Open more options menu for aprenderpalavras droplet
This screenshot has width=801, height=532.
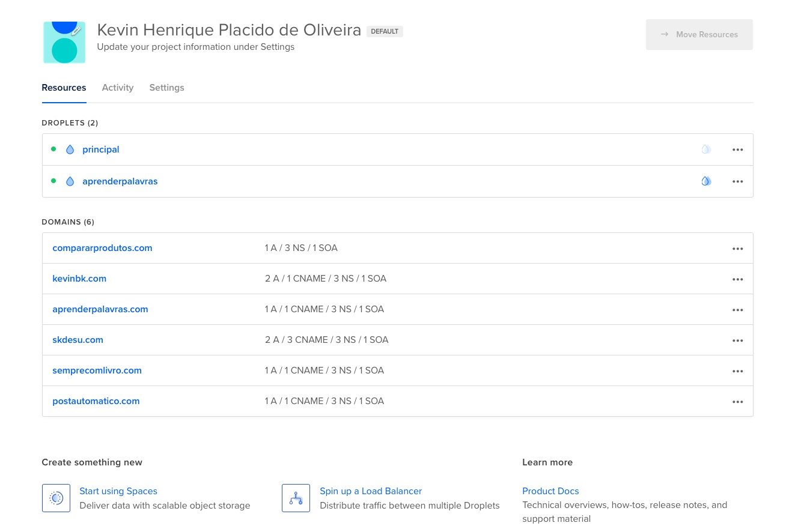(x=737, y=182)
